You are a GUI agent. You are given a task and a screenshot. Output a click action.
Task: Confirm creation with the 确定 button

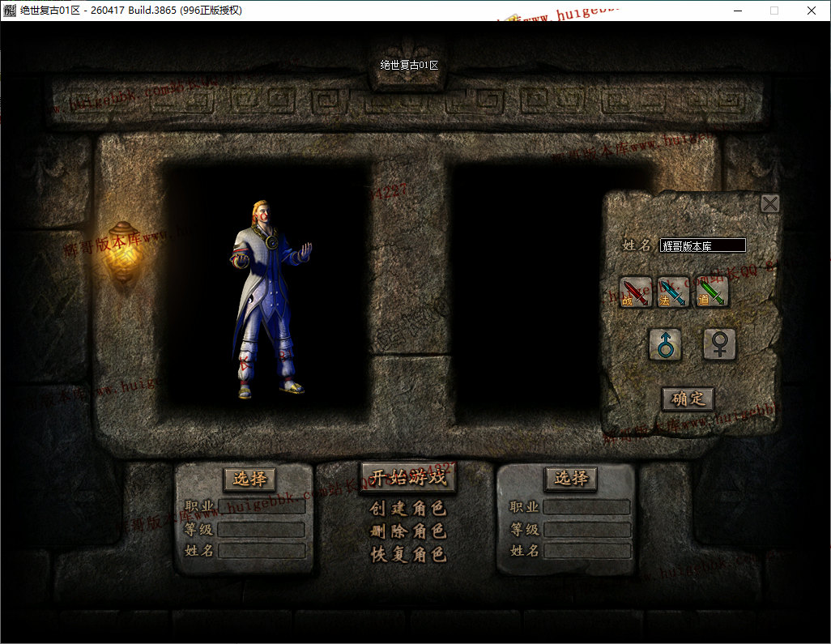coord(688,399)
